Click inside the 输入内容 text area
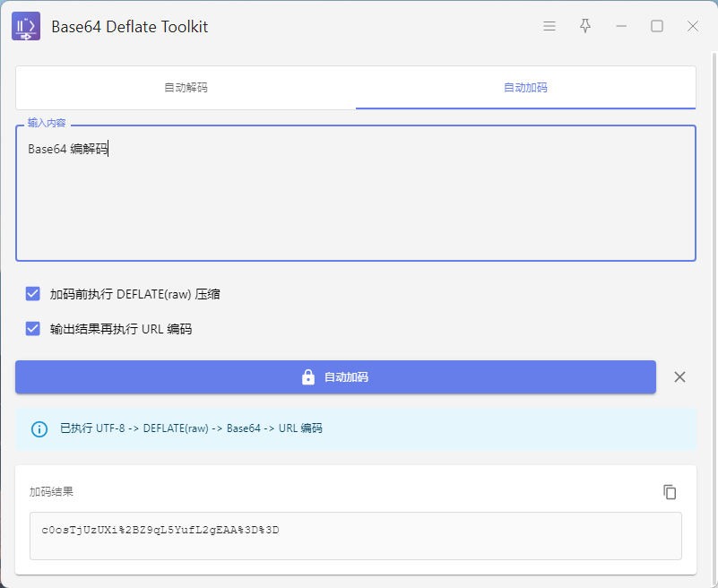Viewport: 718px width, 588px height. [355, 206]
